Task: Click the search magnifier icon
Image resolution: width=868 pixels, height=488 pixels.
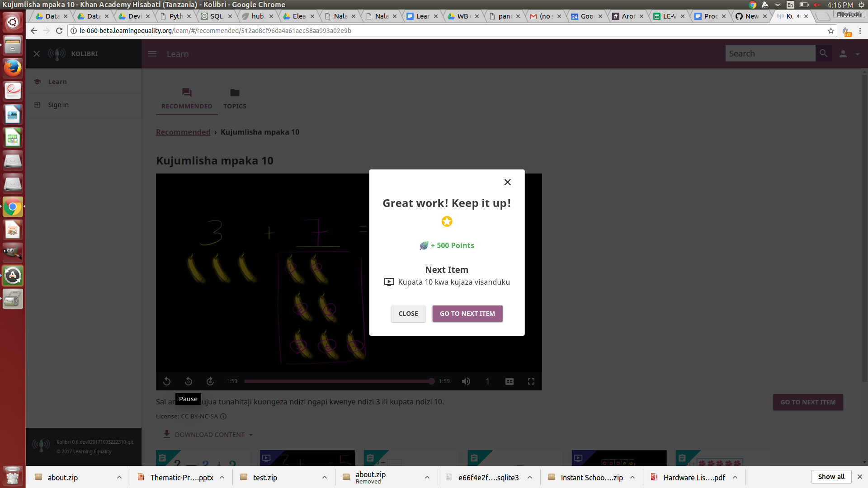Action: click(x=823, y=53)
